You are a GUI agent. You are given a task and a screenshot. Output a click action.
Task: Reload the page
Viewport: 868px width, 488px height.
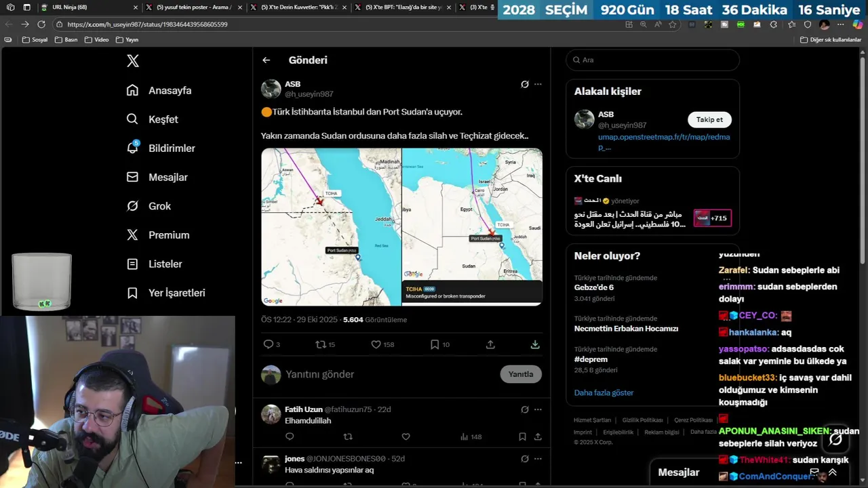click(41, 24)
